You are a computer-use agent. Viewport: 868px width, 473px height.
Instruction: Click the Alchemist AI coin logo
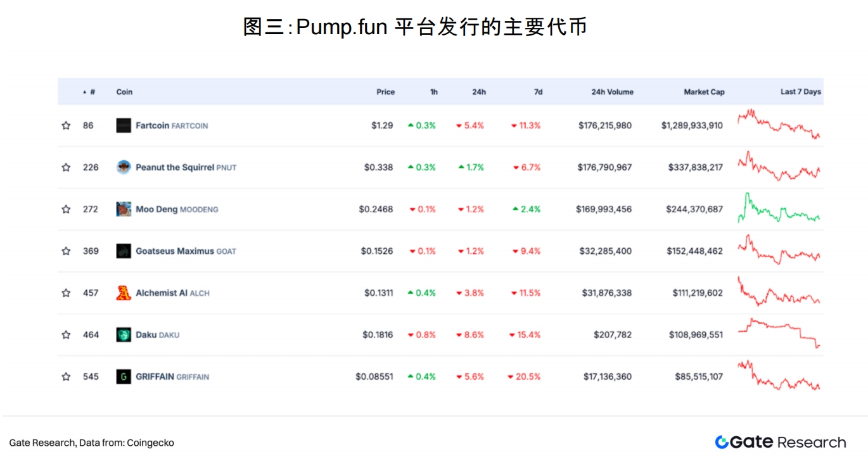[x=124, y=293]
